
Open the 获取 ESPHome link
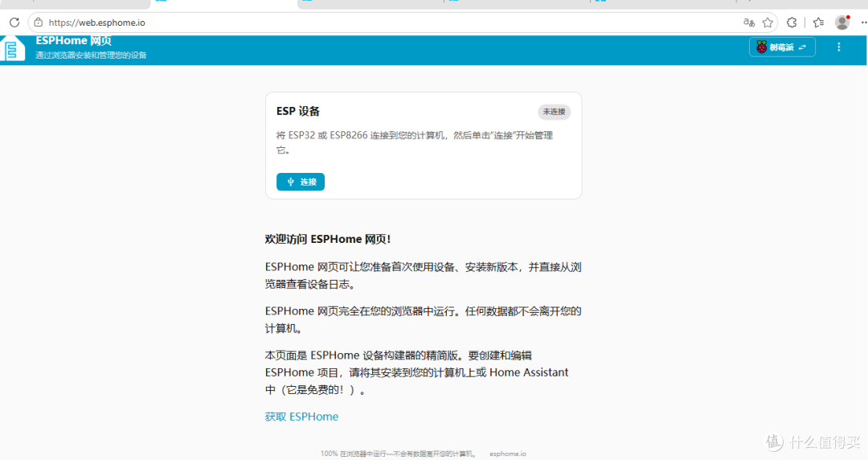coord(301,417)
